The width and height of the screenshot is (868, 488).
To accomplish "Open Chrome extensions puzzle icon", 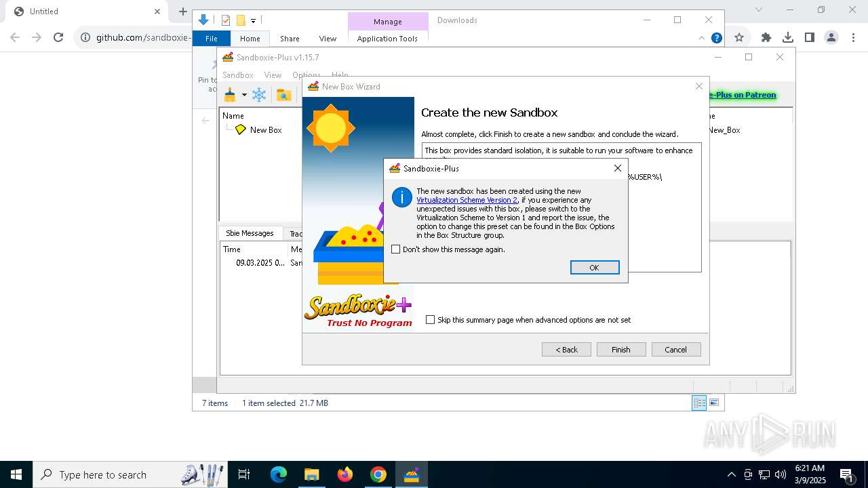I will click(766, 37).
